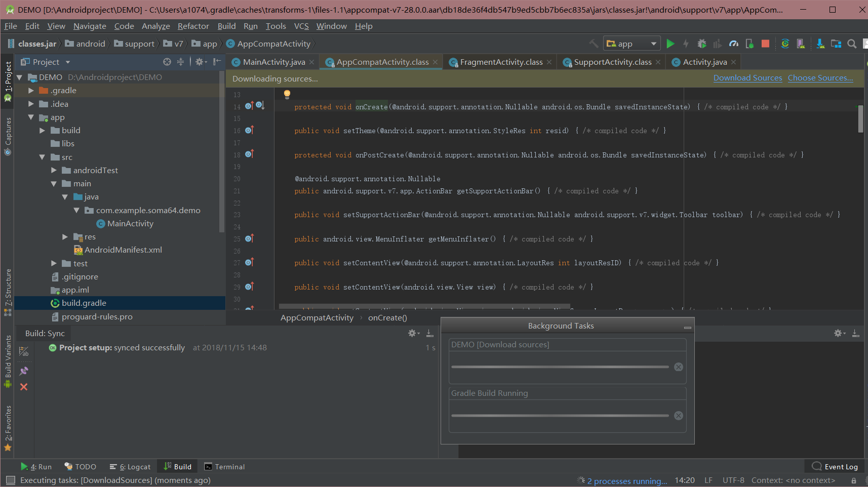Click scroll-from-source target icon in Project panel
Screen dimensions: 868x487
(167, 62)
